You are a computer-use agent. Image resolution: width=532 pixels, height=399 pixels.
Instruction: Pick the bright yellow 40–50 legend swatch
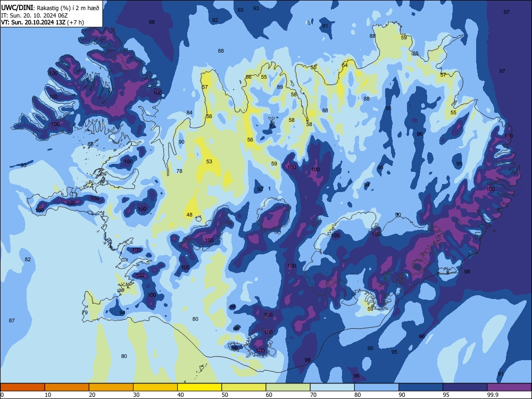199,387
